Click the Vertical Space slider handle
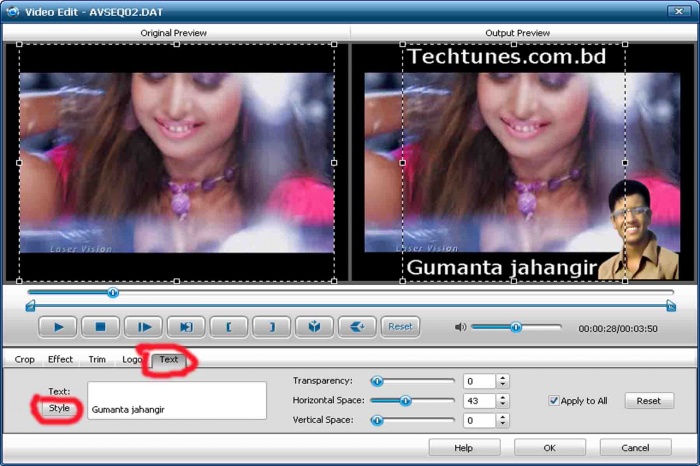700x466 pixels. pyautogui.click(x=377, y=420)
